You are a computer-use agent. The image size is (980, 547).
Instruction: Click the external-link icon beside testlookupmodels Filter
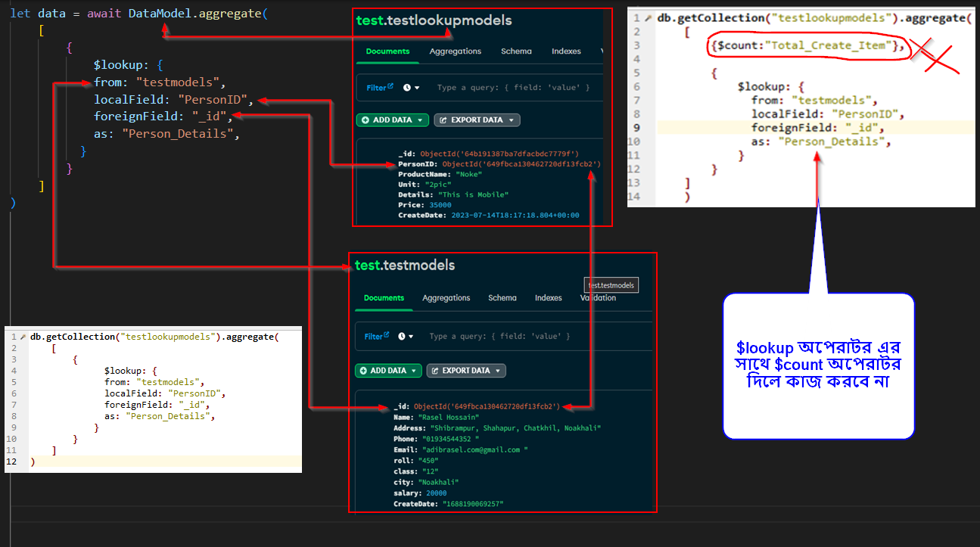click(390, 87)
